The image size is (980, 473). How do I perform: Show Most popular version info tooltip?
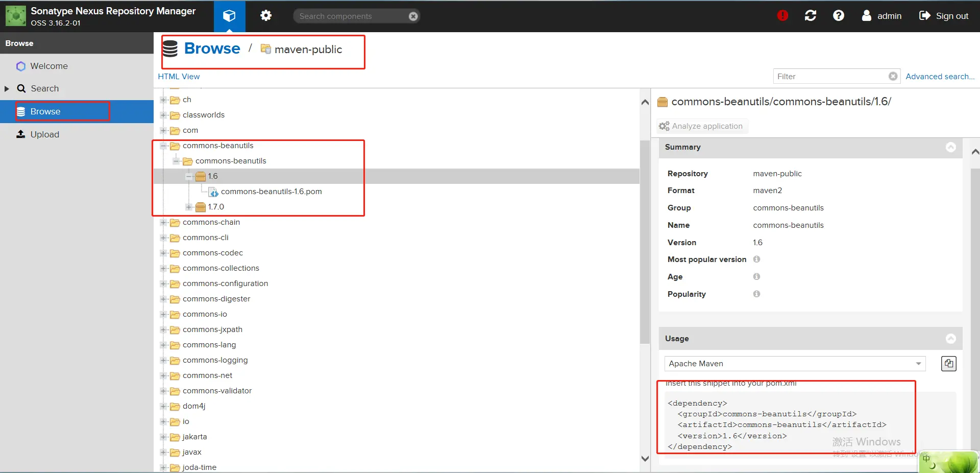(757, 259)
